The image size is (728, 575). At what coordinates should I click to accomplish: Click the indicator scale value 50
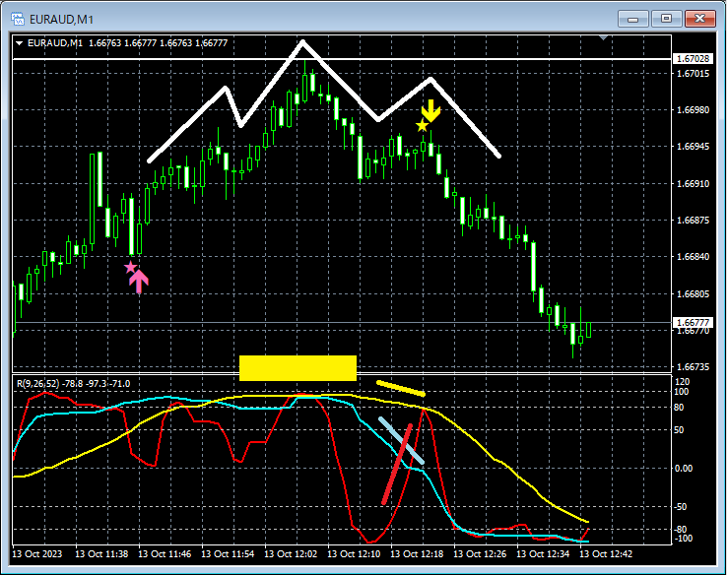click(679, 430)
